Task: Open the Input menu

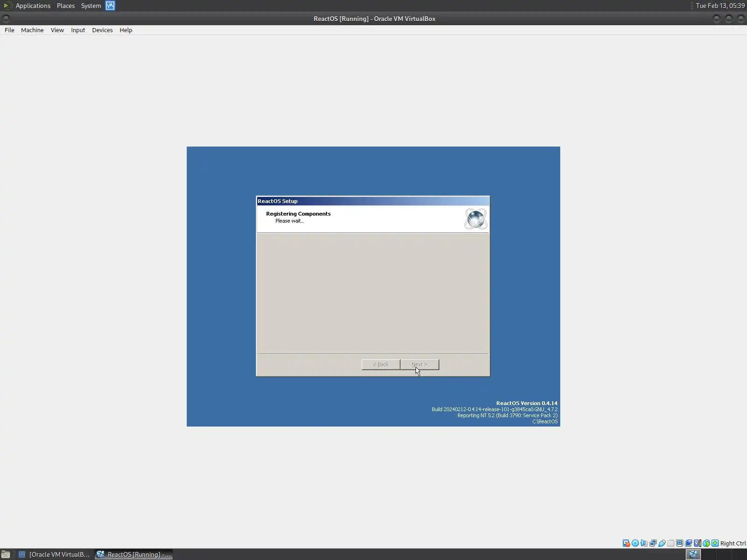Action: click(x=78, y=30)
